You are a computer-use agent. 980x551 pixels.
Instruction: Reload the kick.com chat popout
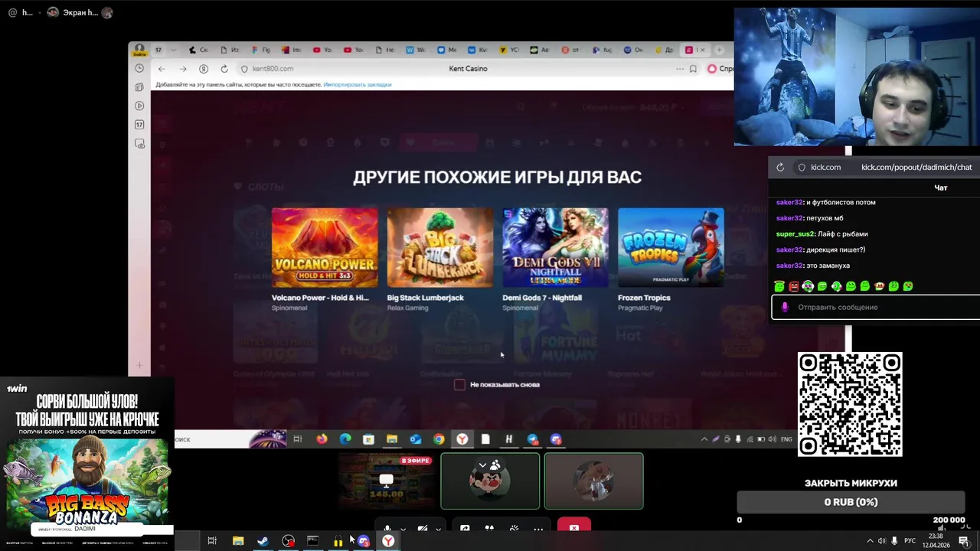780,167
